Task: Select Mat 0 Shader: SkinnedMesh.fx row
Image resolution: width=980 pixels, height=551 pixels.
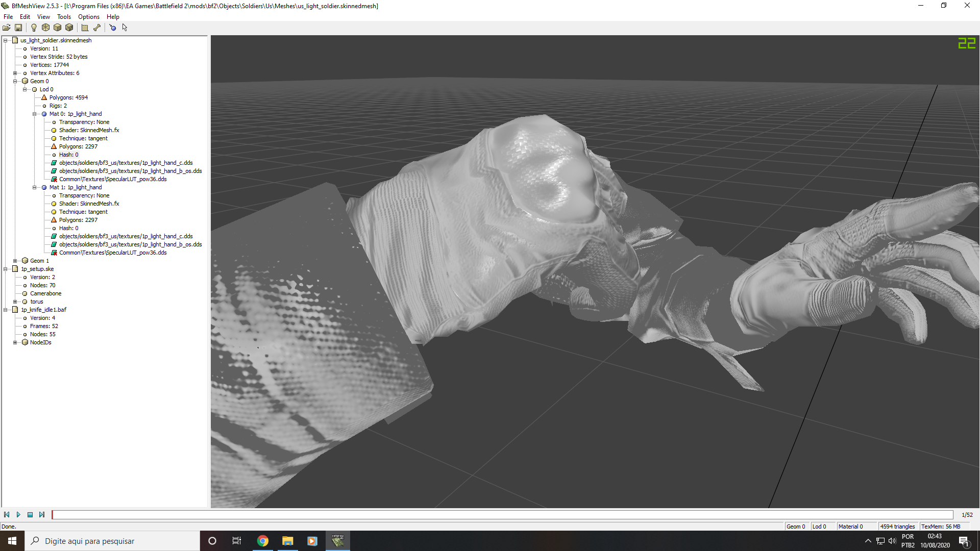Action: pyautogui.click(x=89, y=130)
